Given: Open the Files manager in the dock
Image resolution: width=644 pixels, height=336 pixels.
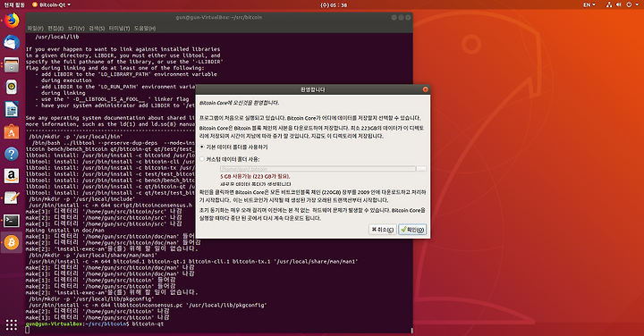Looking at the screenshot, I should [12, 65].
